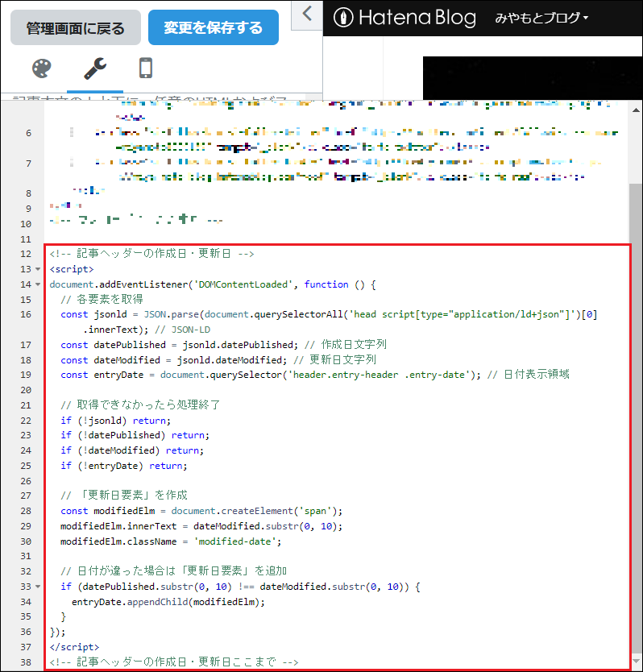The image size is (643, 672).
Task: Select the wrench customize tab
Action: point(95,68)
